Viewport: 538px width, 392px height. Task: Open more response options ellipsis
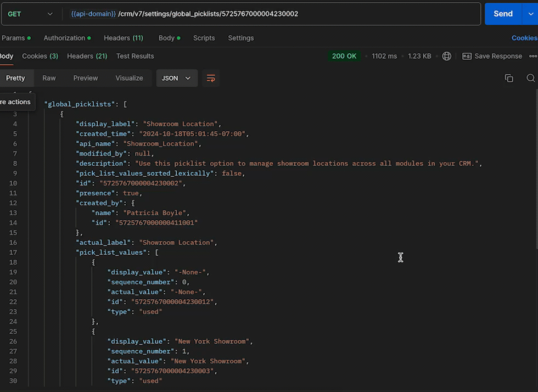(x=533, y=56)
